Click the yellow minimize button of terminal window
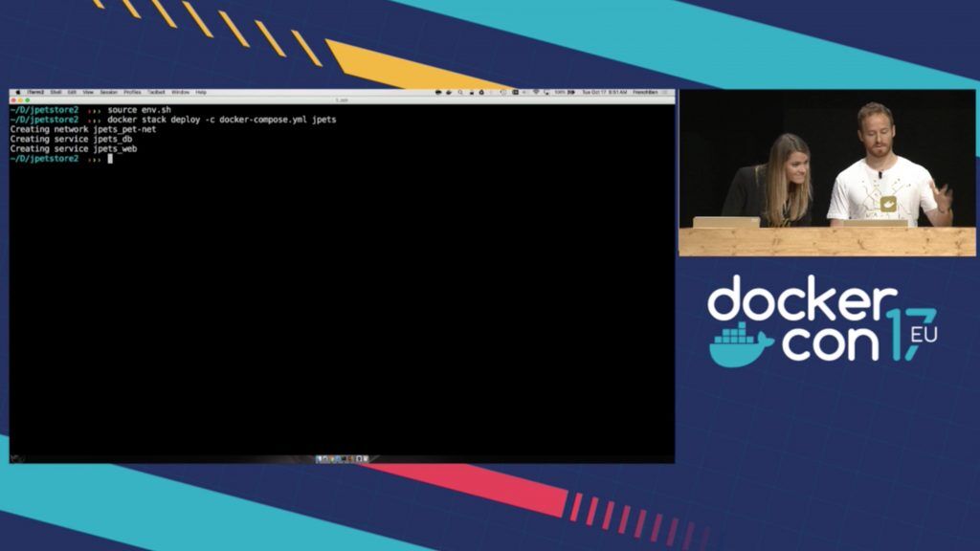Screen dimensions: 980x551 click(x=20, y=99)
